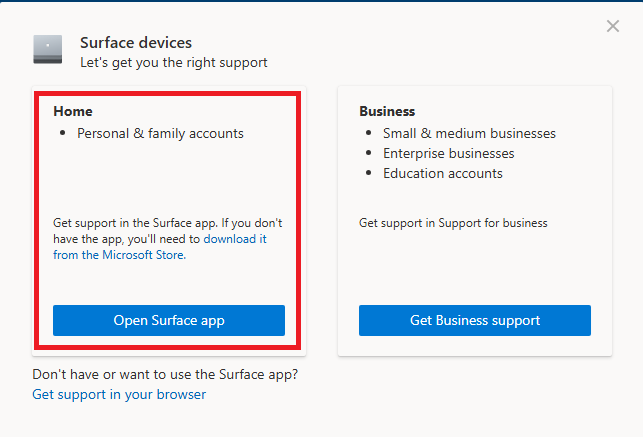This screenshot has width=643, height=437.
Task: Open Get support in your browser link
Action: (x=119, y=394)
